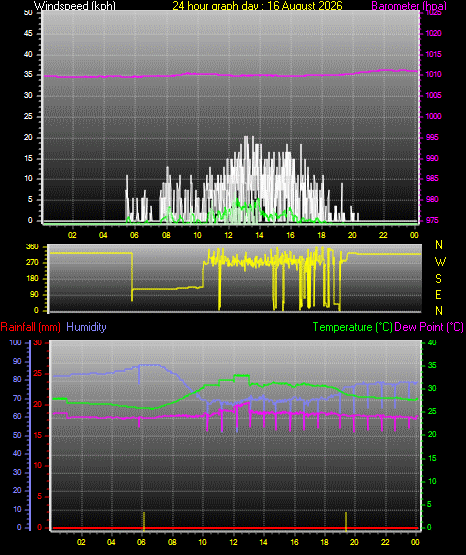Click the "1010" barometer axis value
This screenshot has width=466, height=555.
[433, 74]
